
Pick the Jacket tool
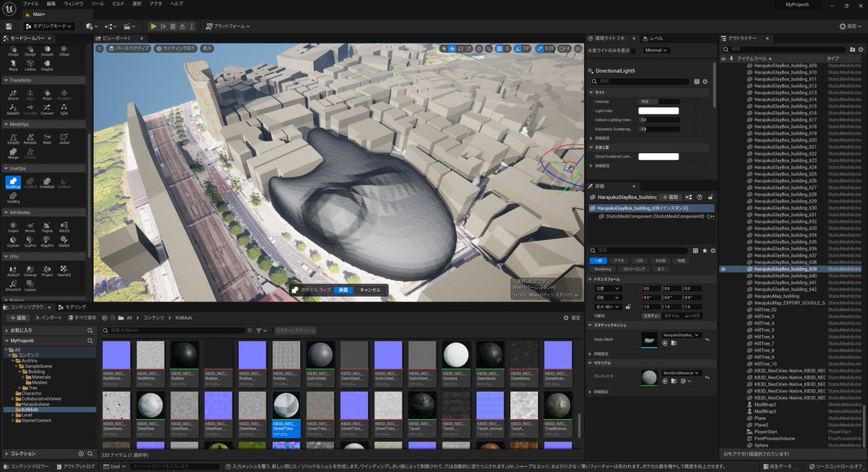coord(64,139)
